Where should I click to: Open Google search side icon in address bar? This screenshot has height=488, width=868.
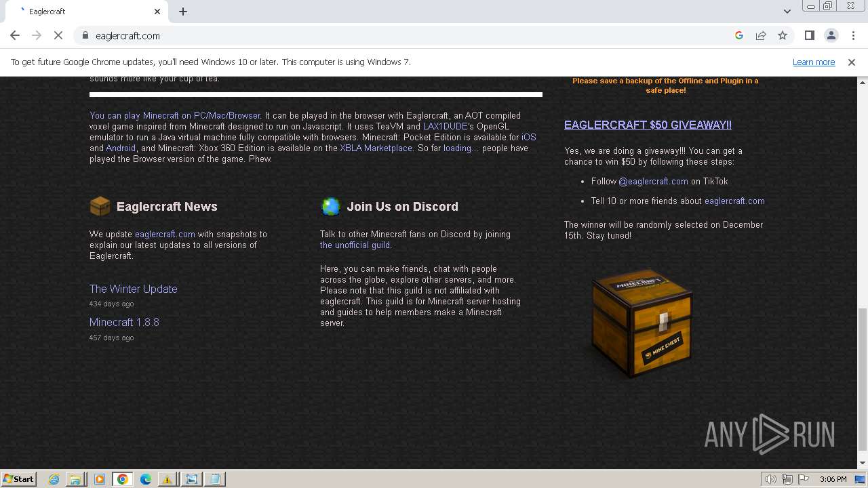[739, 35]
